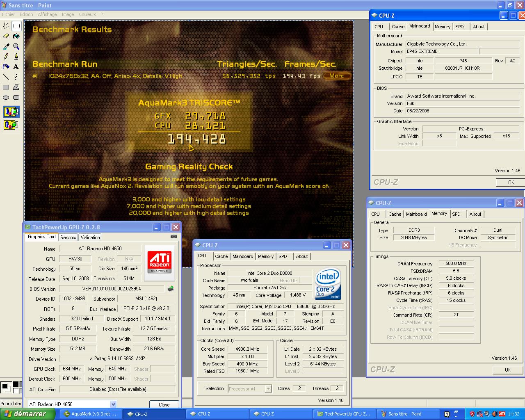Image resolution: width=525 pixels, height=420 pixels.
Task: Click the ATI tray icon in taskbar
Action: point(502,414)
